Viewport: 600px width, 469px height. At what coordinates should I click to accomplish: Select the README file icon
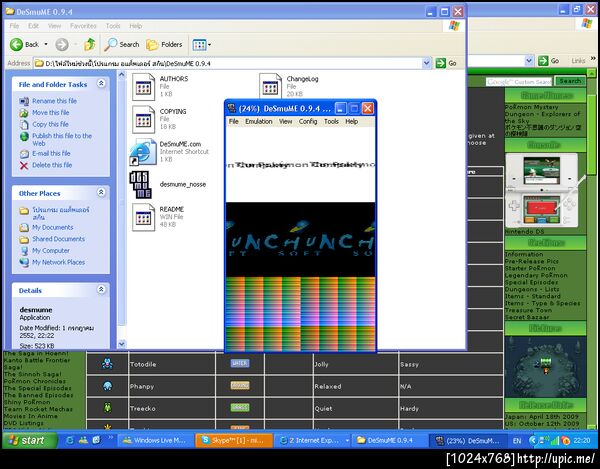pos(143,217)
